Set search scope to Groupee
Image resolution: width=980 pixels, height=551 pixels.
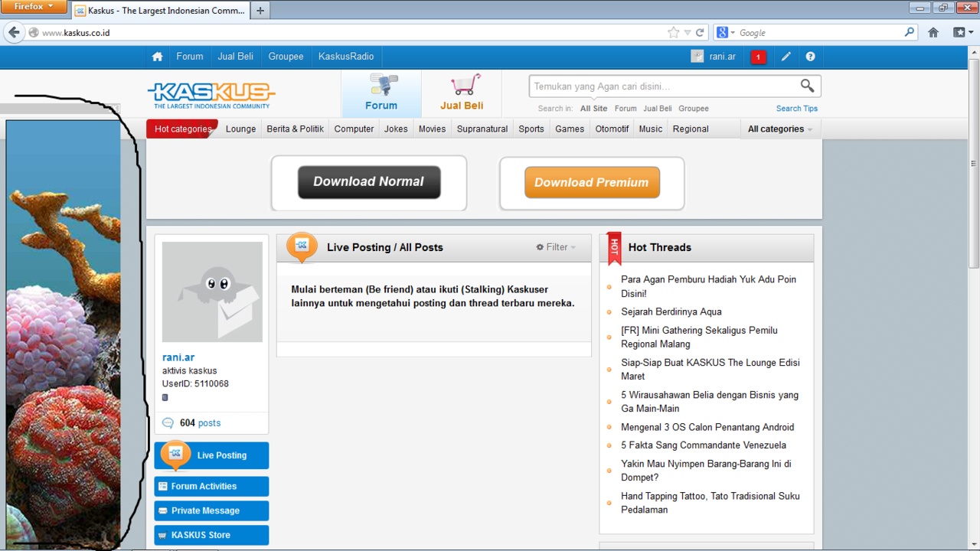(x=694, y=109)
